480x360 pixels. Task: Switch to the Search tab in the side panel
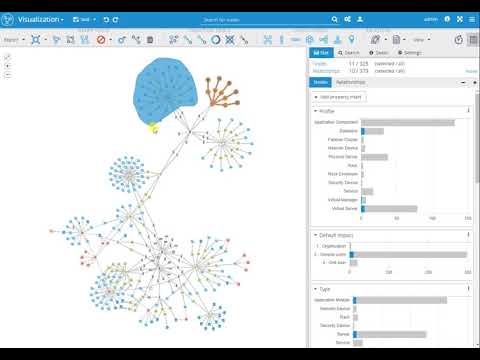(349, 53)
